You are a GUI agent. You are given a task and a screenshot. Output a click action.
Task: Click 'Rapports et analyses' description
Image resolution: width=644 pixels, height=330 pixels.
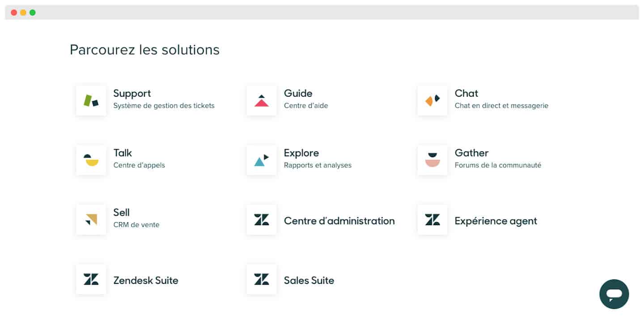(x=318, y=165)
